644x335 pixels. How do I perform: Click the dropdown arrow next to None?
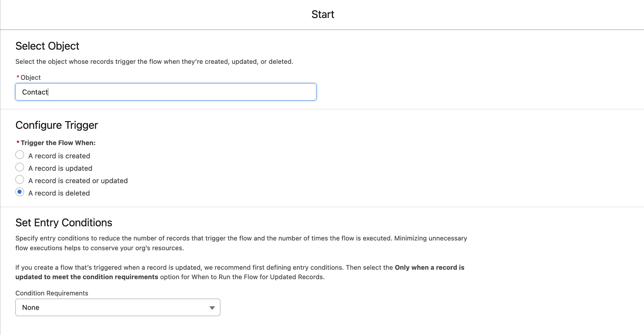[212, 308]
